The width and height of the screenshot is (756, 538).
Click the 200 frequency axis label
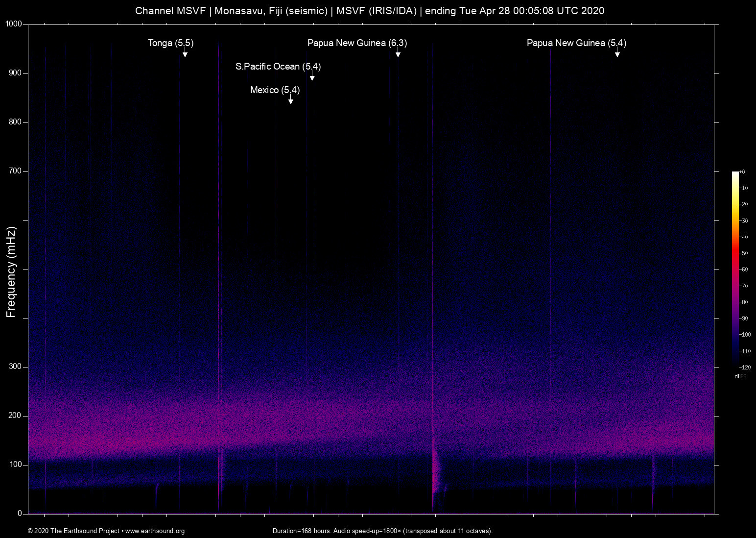click(x=15, y=416)
